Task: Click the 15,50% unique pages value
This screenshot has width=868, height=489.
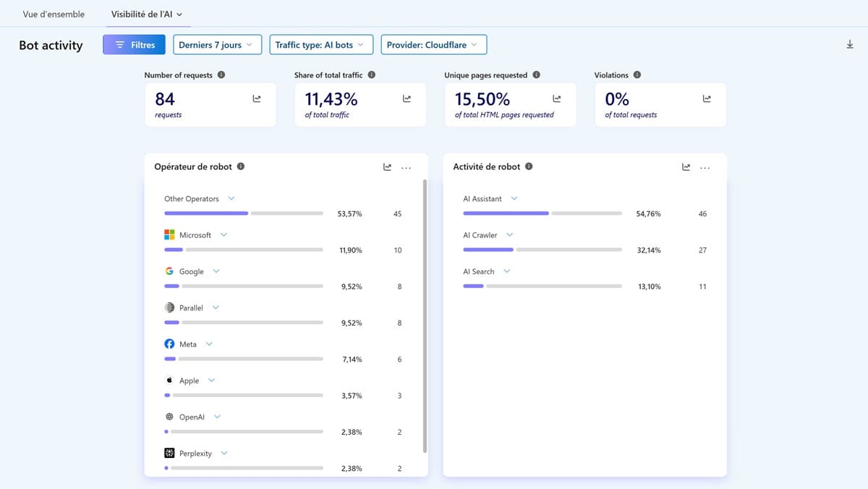Action: click(x=482, y=99)
